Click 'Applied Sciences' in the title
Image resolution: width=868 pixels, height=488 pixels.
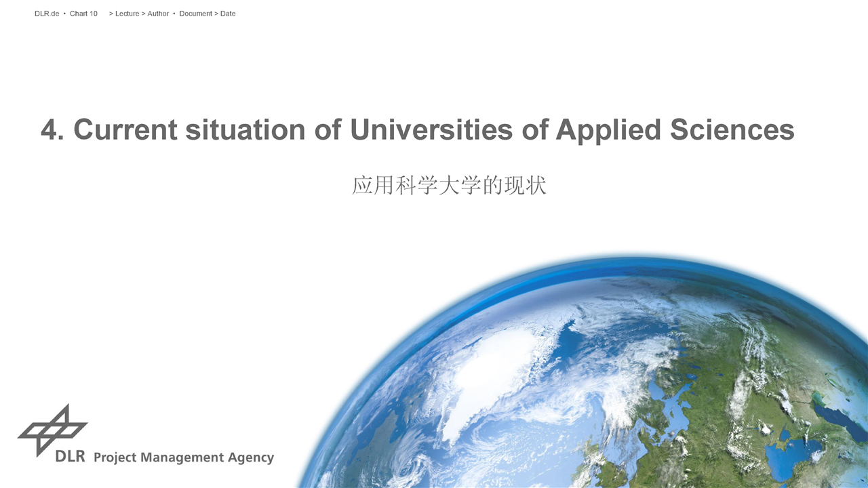(x=675, y=129)
